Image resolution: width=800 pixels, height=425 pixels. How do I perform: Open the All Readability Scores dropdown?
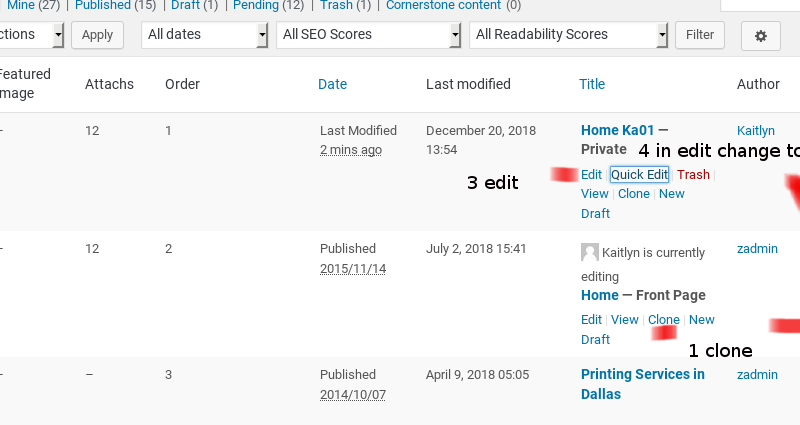point(568,35)
